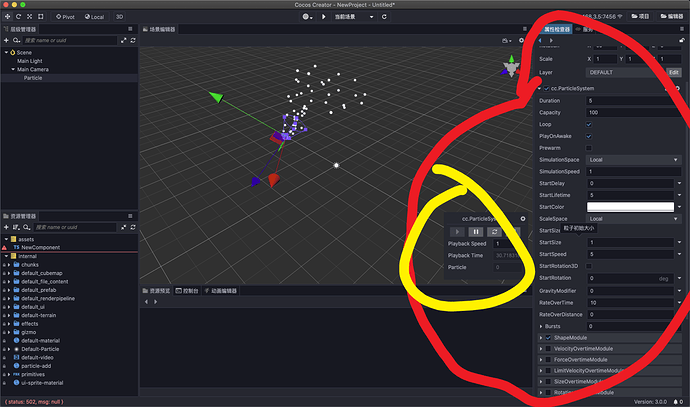Add a node with hierarchy plus icon

coord(6,40)
